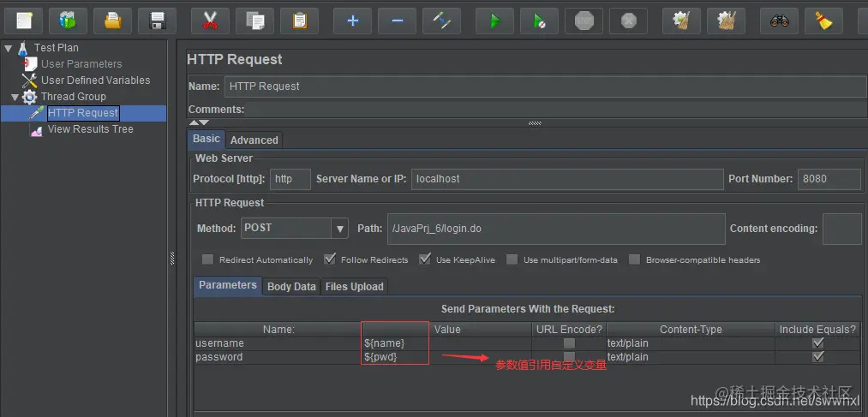The image size is (868, 417).
Task: Click the password parameter name cell
Action: tap(278, 357)
